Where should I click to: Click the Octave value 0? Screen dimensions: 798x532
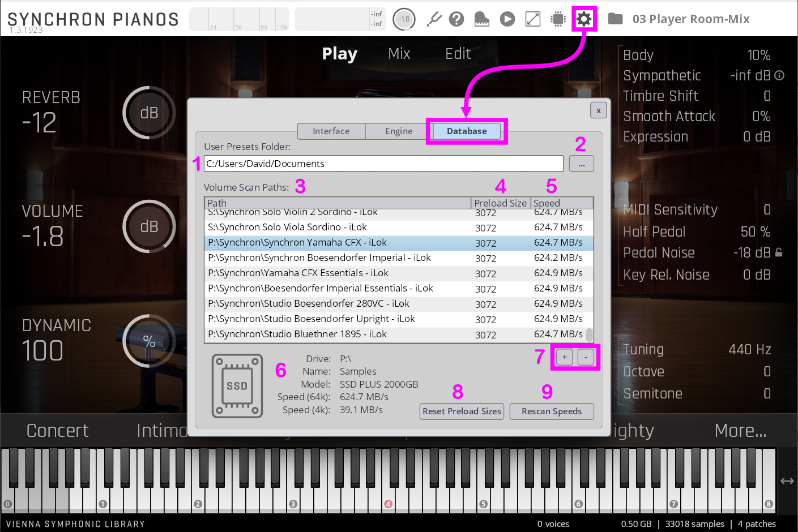click(x=767, y=372)
